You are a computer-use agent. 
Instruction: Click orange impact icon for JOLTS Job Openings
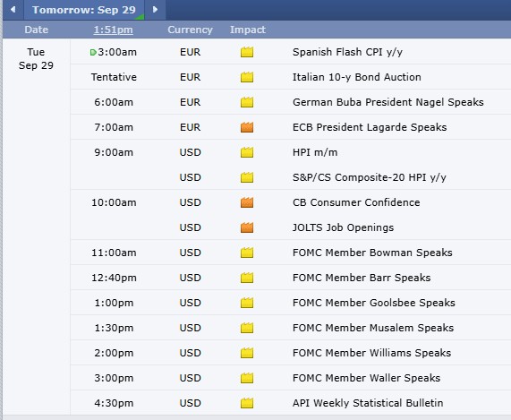247,227
